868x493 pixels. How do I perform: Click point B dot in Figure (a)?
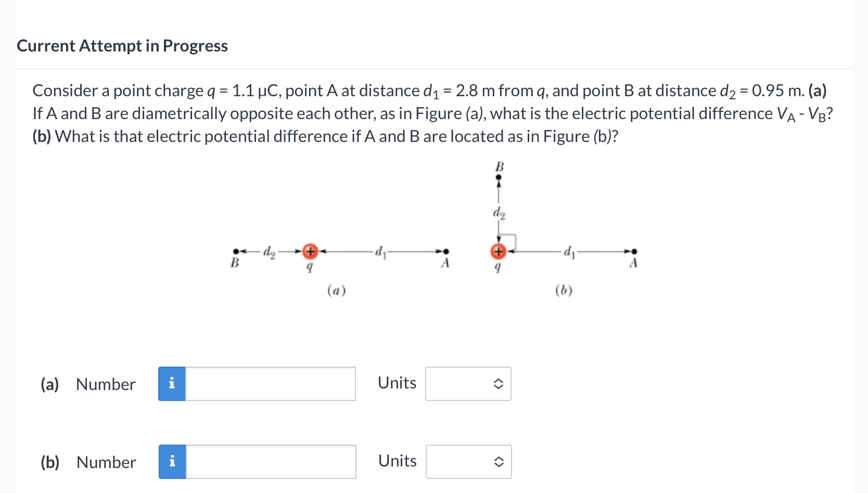[235, 252]
